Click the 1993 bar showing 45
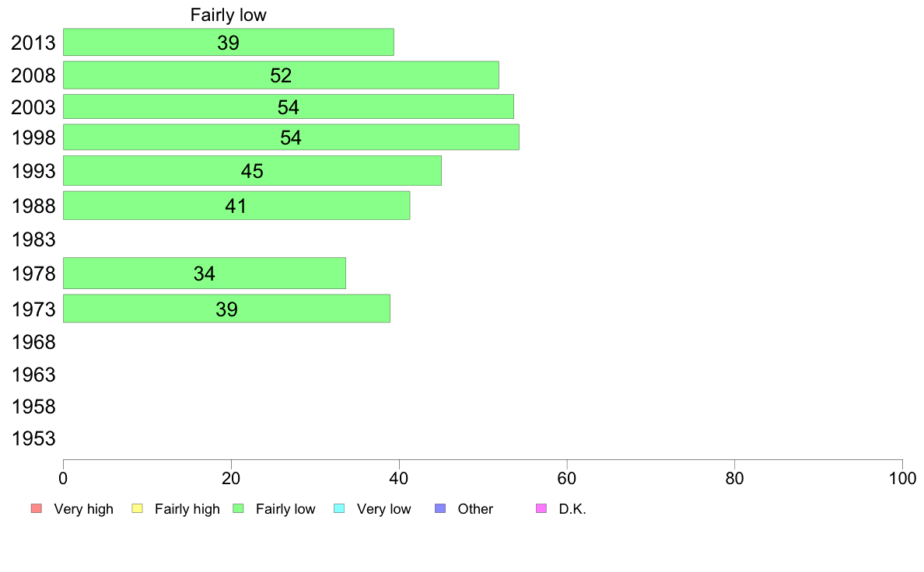924x572 pixels. pos(252,171)
